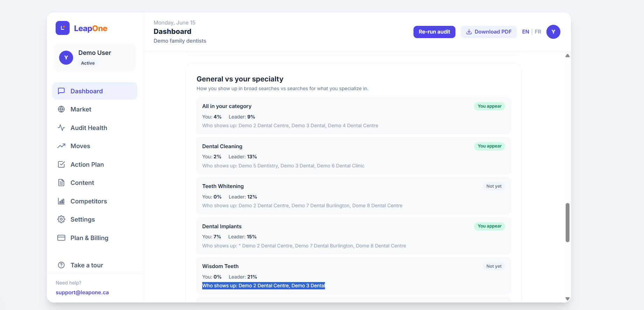Screen dimensions: 644x310
Task: Click the Wisdom Teeth card title
Action: [220, 266]
